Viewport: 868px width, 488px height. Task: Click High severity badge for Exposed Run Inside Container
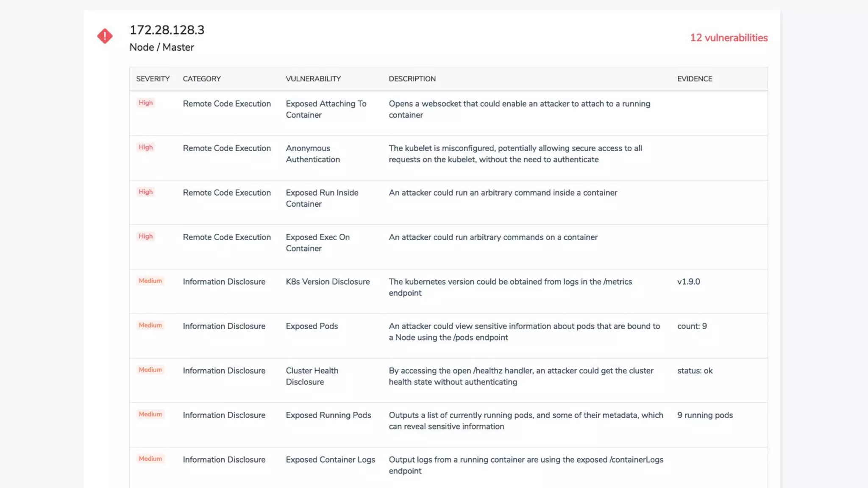click(145, 192)
